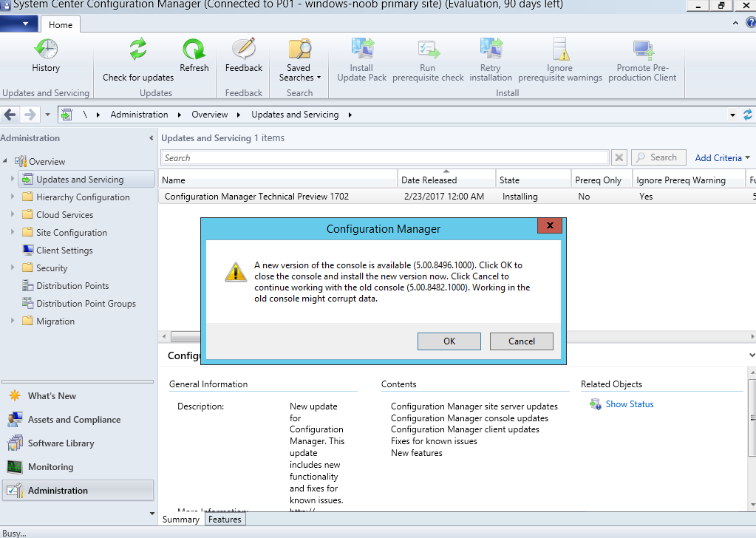Viewport: 756px width, 538px height.
Task: Close the Configuration Manager dialog
Action: click(550, 225)
